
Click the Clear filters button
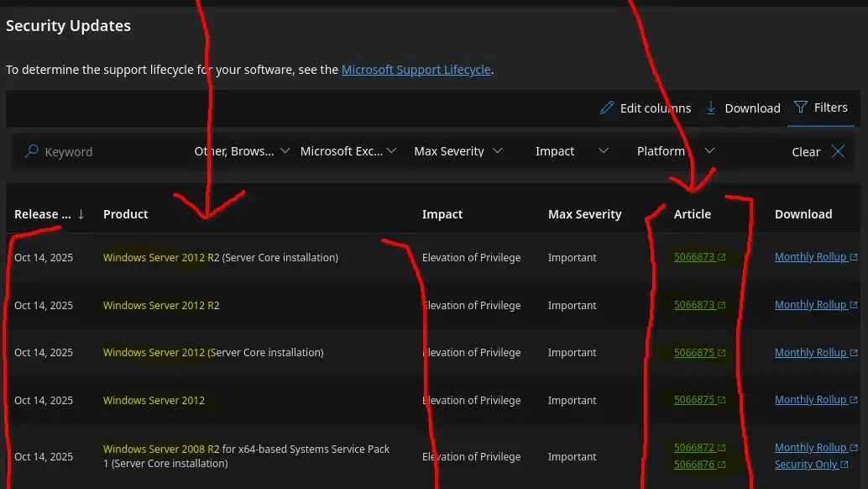click(x=805, y=152)
